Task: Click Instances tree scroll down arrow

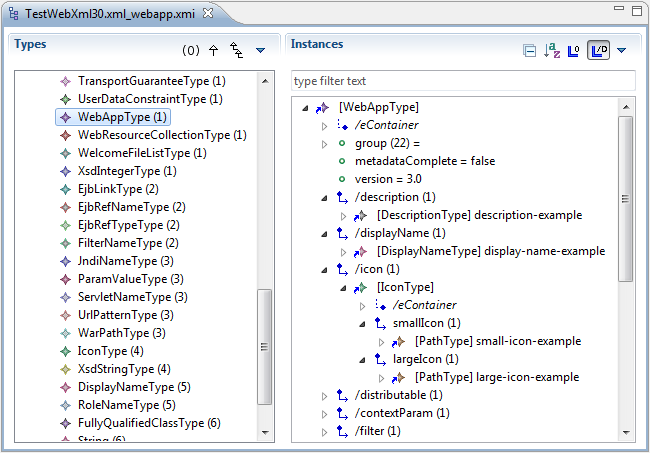Action: tap(626, 433)
